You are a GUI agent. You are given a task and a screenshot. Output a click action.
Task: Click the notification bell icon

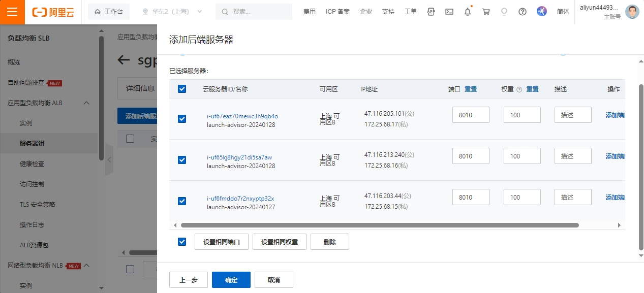pyautogui.click(x=468, y=12)
